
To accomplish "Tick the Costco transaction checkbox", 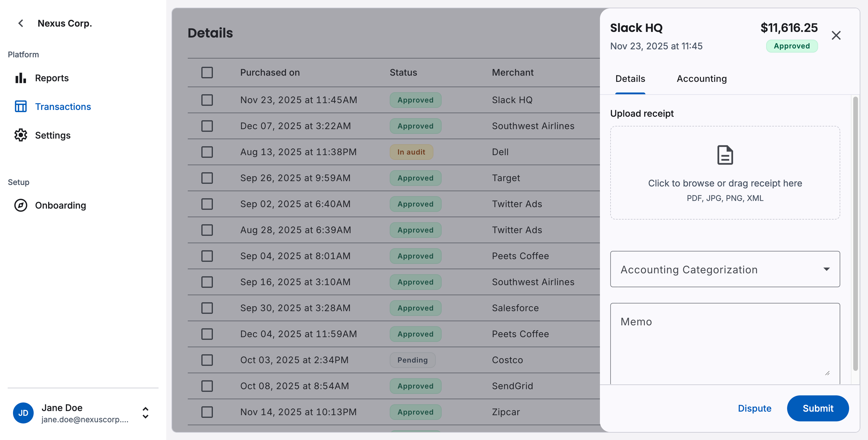I will pos(207,360).
